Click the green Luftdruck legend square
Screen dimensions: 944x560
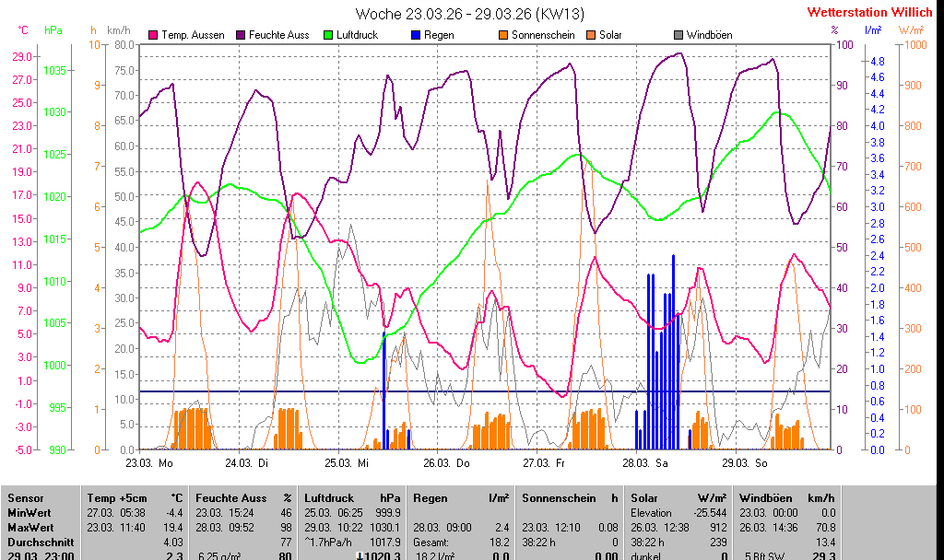(x=327, y=35)
